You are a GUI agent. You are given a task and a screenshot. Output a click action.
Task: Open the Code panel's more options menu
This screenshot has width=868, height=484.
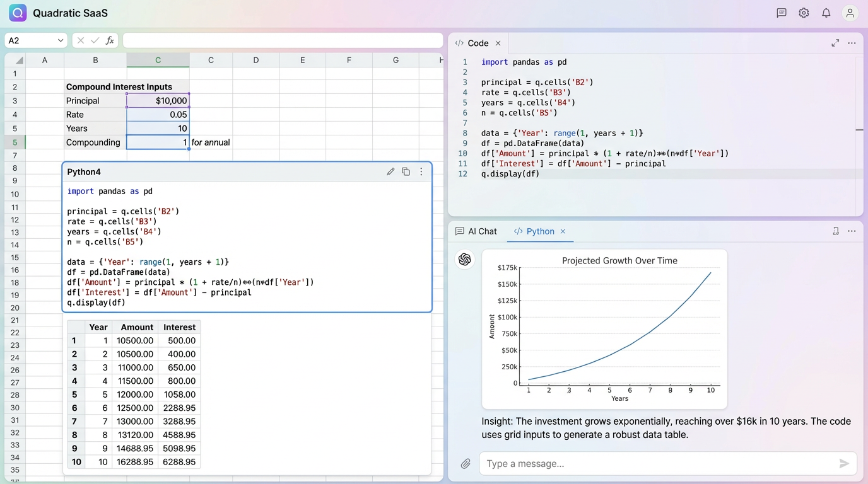[852, 43]
